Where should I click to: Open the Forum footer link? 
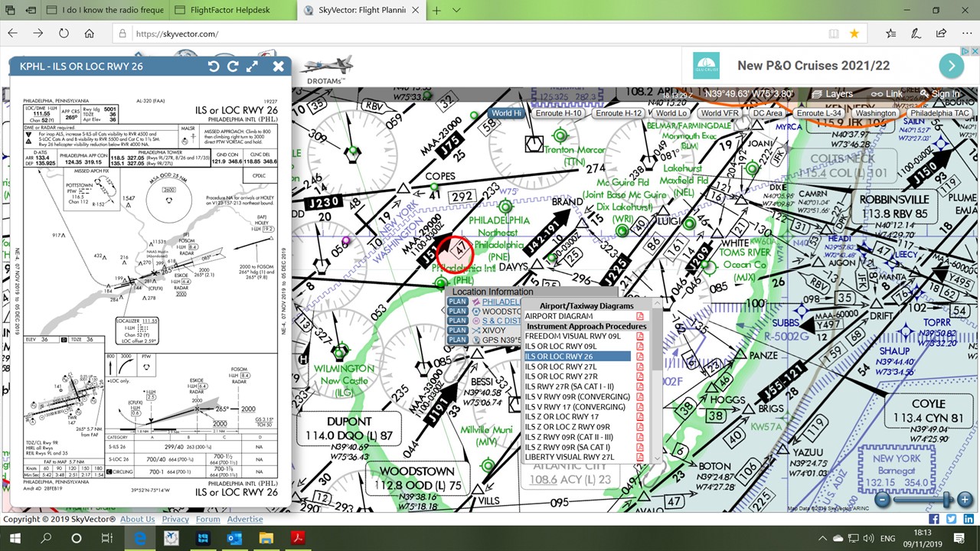[207, 519]
